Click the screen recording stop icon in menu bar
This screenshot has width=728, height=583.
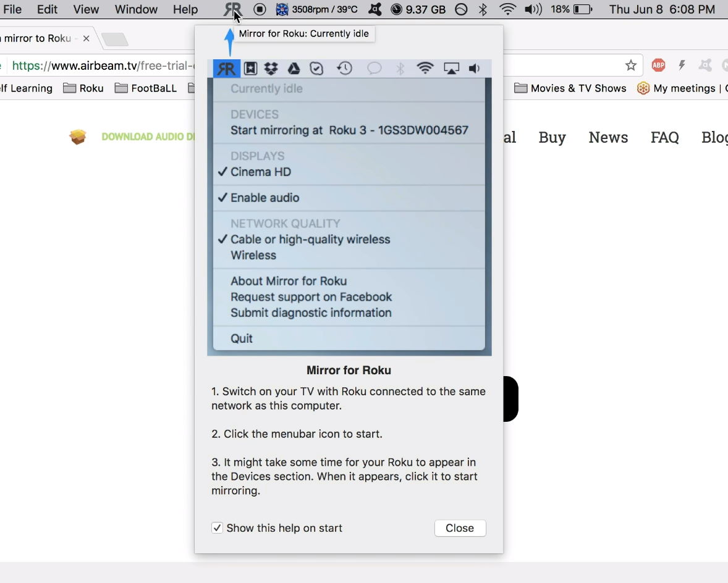pyautogui.click(x=260, y=9)
